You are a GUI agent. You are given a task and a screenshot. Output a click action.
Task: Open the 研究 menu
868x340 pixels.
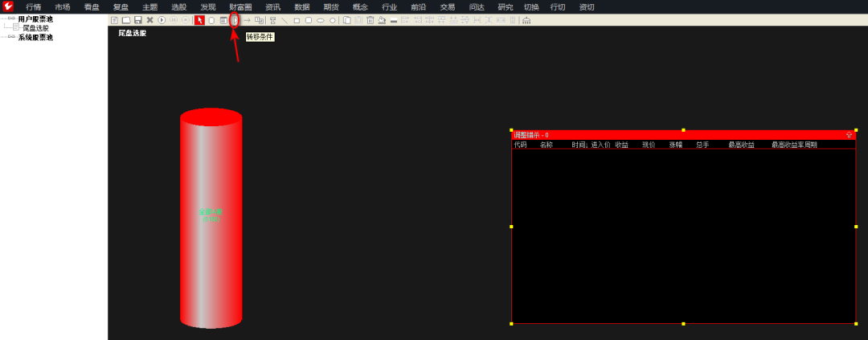tap(505, 7)
